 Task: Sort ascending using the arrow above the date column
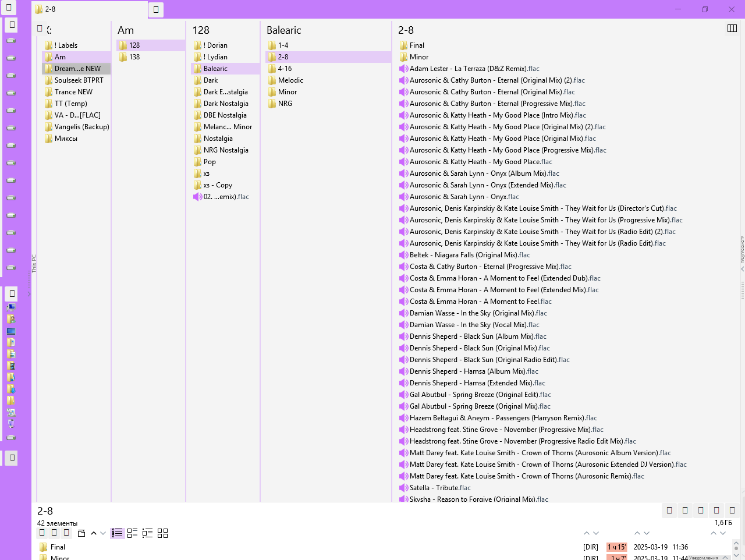click(x=637, y=533)
